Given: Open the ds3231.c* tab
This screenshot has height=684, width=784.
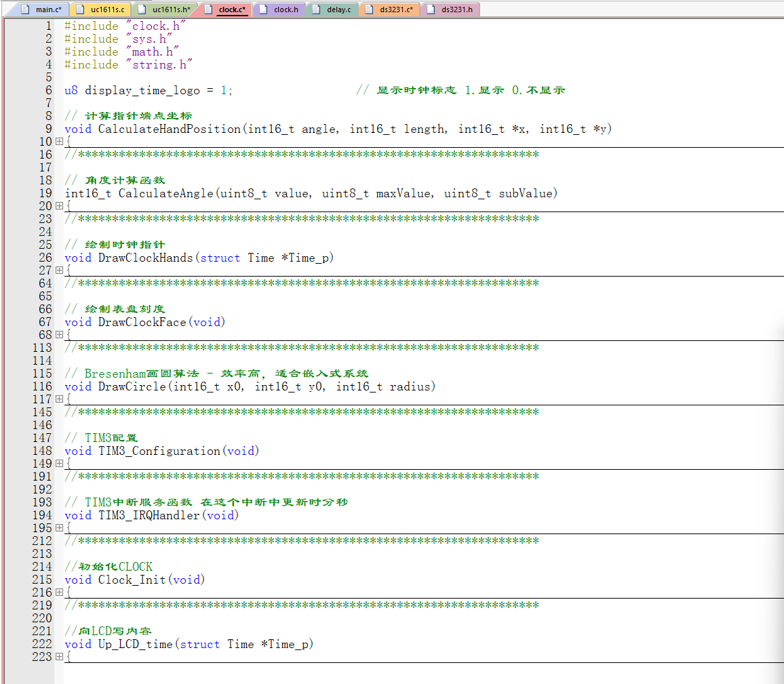Looking at the screenshot, I should click(x=390, y=9).
